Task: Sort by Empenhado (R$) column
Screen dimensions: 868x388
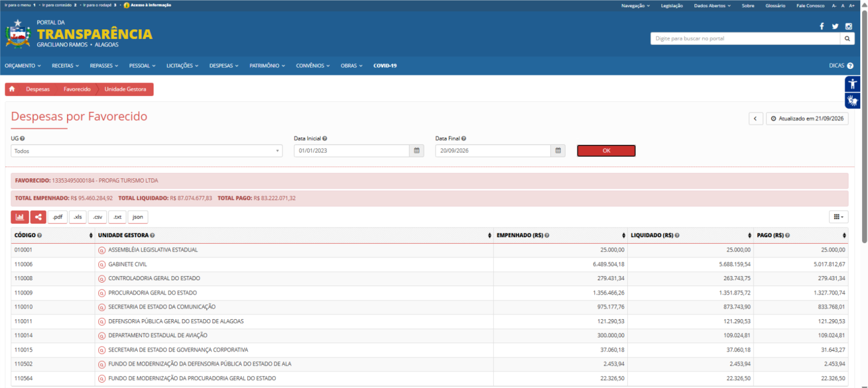Action: tap(560, 235)
